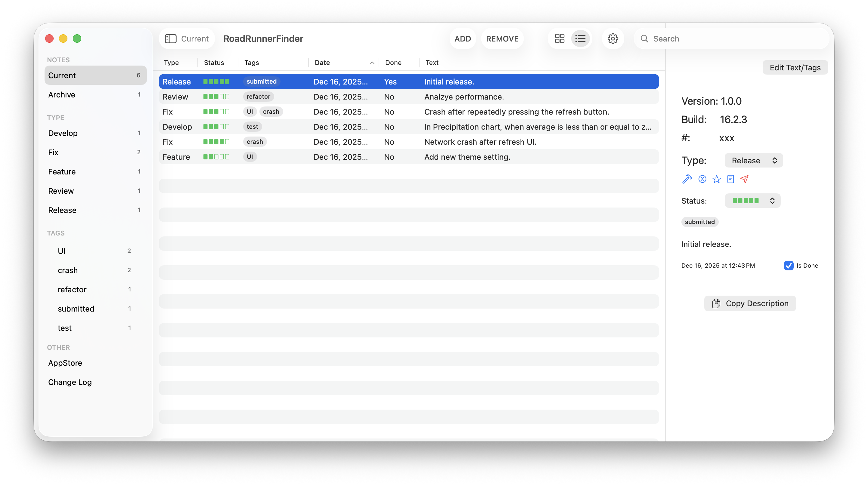
Task: Click the star type icon
Action: (x=716, y=179)
